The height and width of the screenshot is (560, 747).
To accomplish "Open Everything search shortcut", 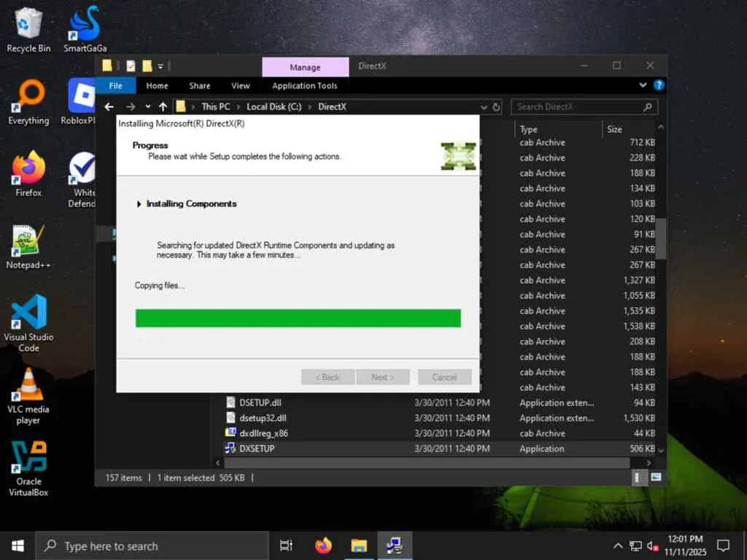I will 28,102.
